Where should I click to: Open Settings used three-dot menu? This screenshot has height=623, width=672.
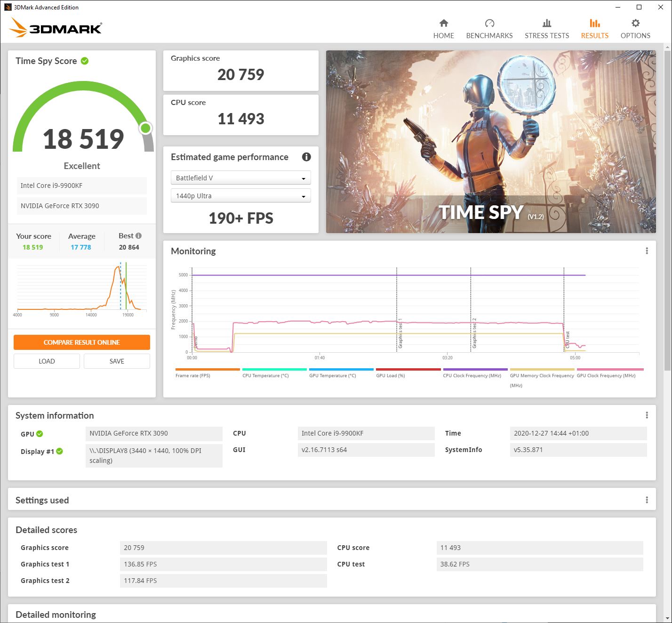tap(647, 500)
